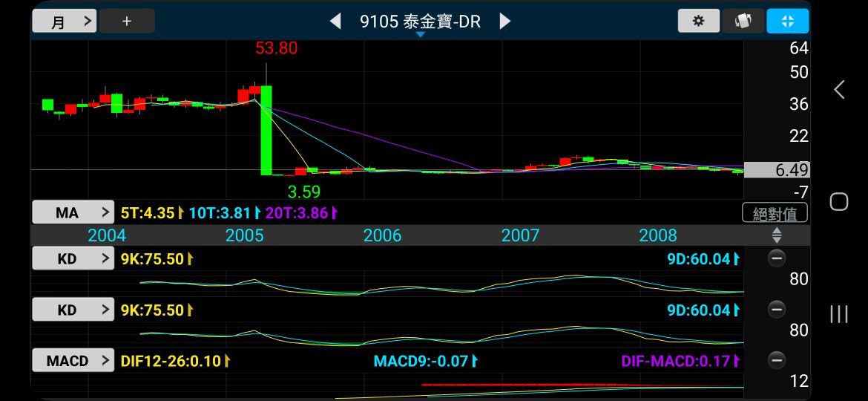
Task: Open the chart settings gear
Action: tap(698, 21)
